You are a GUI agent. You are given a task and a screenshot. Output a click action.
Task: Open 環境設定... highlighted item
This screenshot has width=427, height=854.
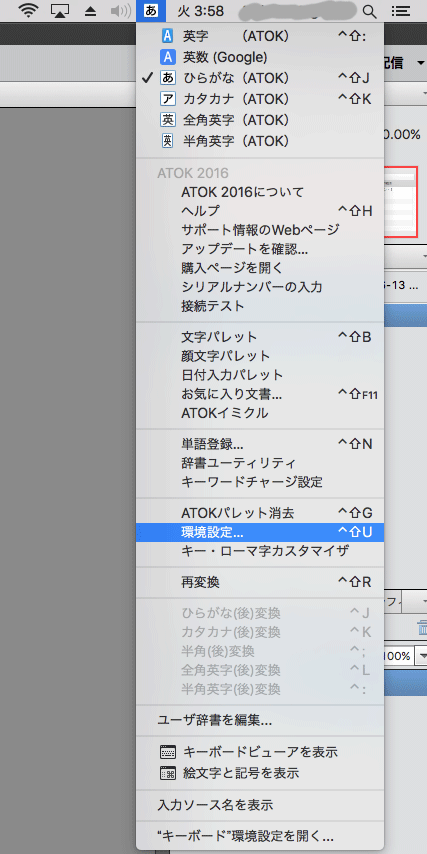(x=260, y=532)
